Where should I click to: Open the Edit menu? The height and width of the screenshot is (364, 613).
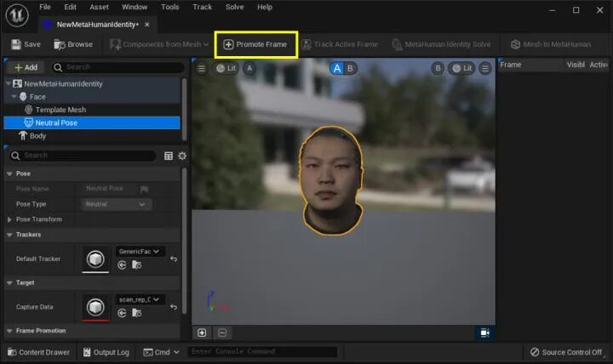[71, 7]
